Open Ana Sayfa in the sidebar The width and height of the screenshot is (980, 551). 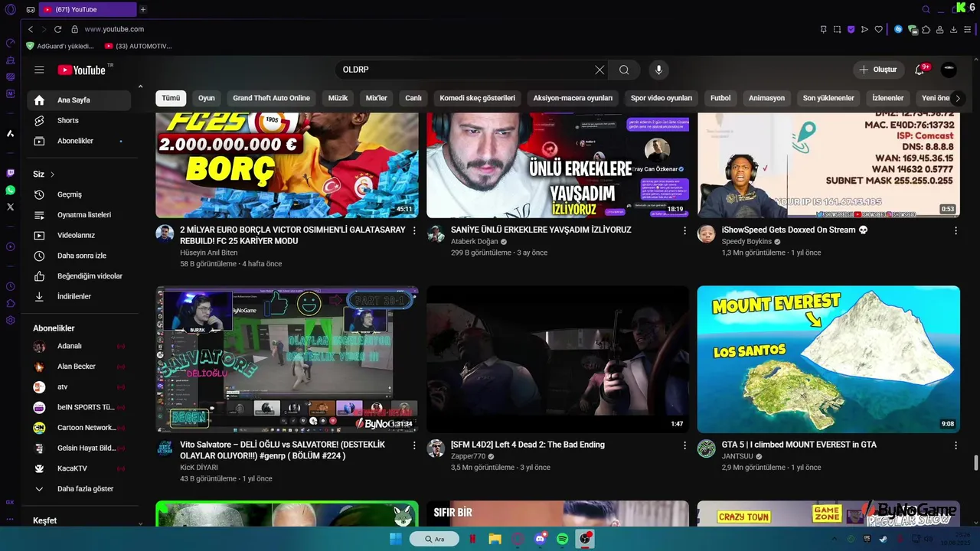pos(79,100)
